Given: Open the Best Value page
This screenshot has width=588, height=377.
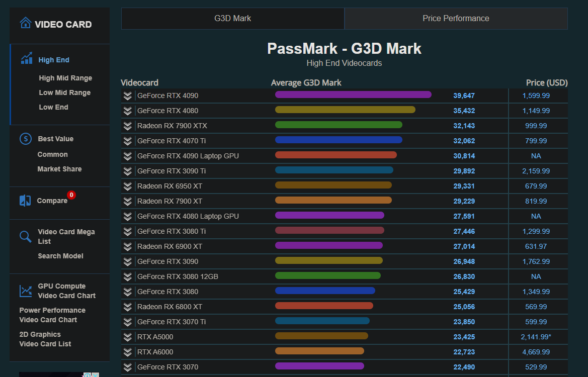Looking at the screenshot, I should point(55,139).
